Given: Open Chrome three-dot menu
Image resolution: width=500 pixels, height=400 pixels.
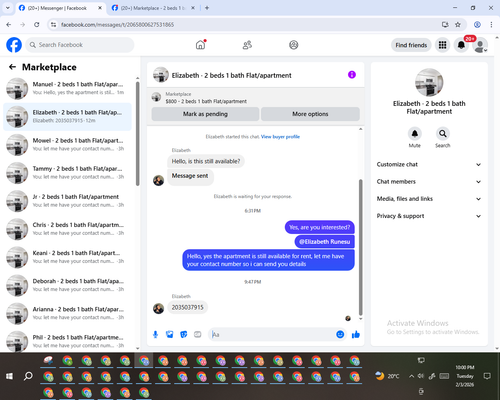Looking at the screenshot, I should (x=491, y=24).
